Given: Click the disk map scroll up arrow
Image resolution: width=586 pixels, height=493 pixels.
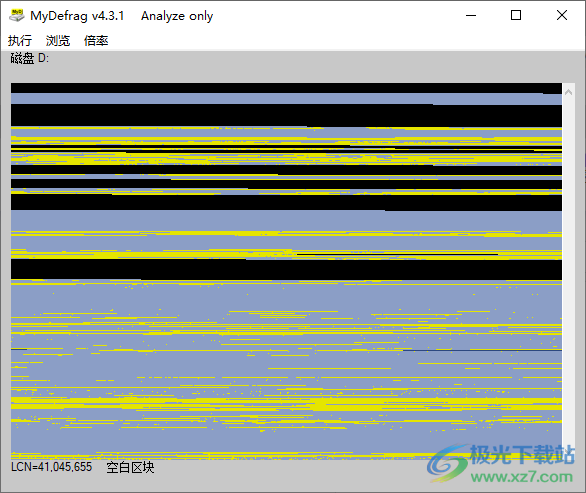Looking at the screenshot, I should (568, 92).
